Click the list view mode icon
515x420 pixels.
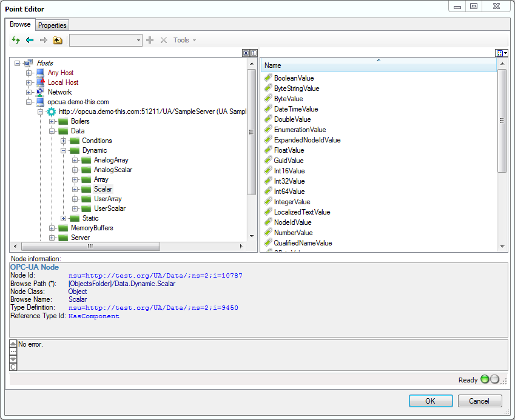501,53
